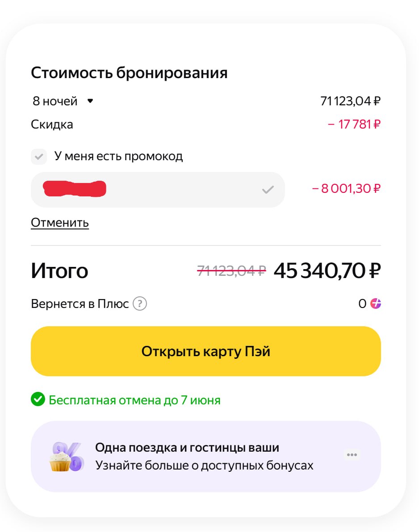The width and height of the screenshot is (419, 532).
Task: Select the "Бесплатная отмена до 7 июня" text
Action: point(134,400)
